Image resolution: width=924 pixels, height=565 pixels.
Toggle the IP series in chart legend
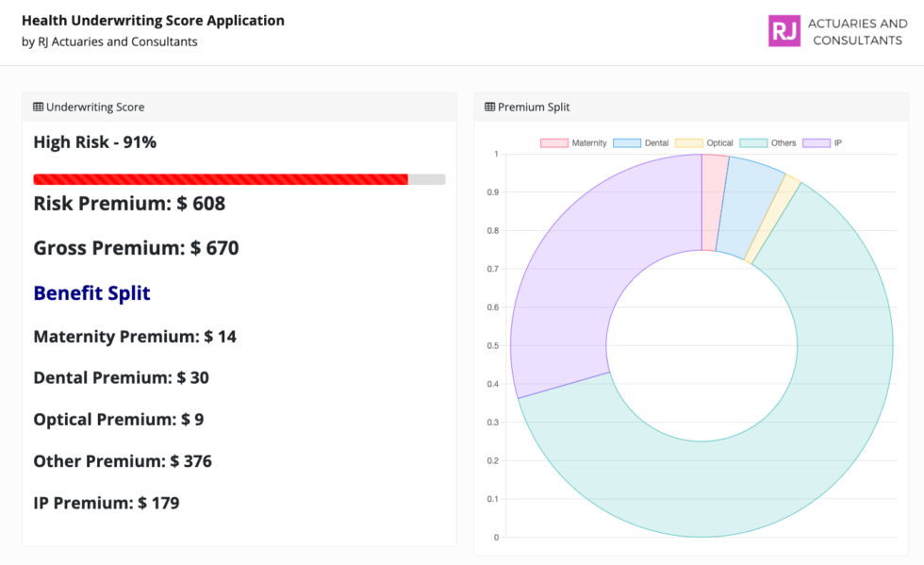822,143
